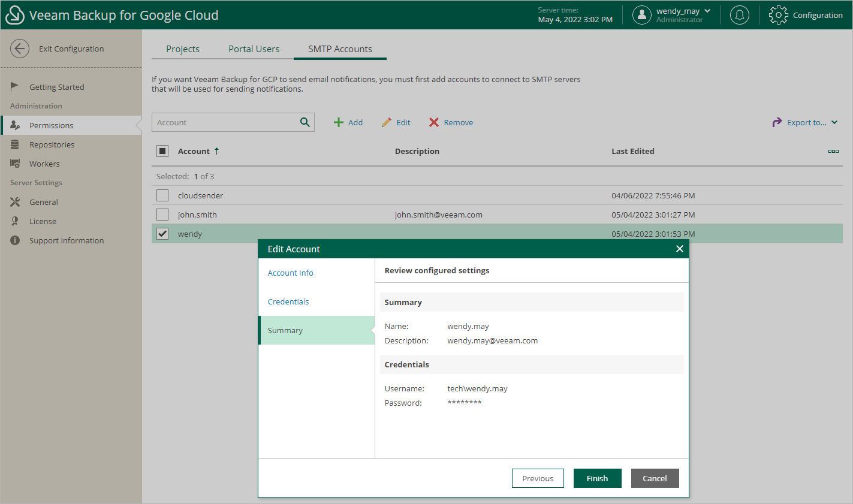853x504 pixels.
Task: Open Workers in sidebar
Action: [44, 164]
